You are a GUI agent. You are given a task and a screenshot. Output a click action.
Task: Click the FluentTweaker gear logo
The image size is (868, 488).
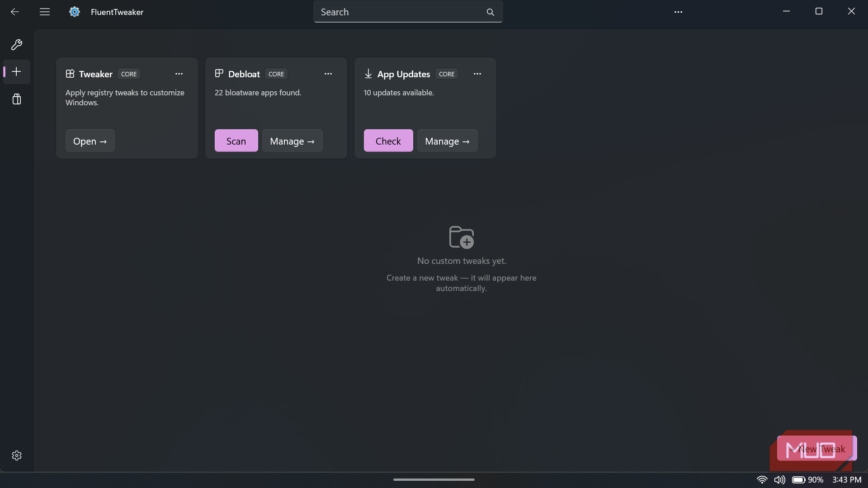click(75, 12)
